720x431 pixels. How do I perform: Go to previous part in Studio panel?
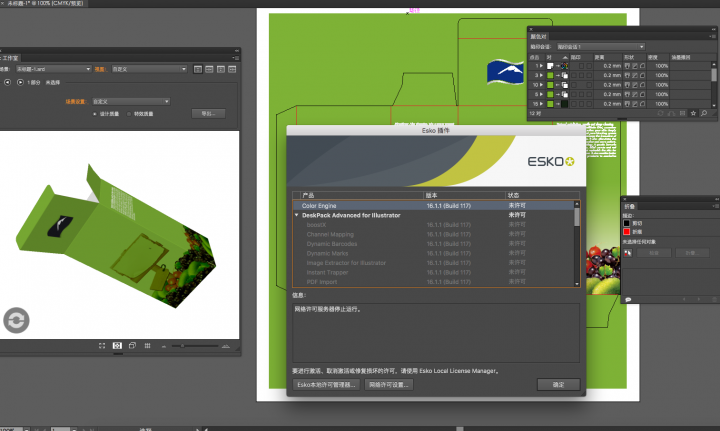[5, 82]
